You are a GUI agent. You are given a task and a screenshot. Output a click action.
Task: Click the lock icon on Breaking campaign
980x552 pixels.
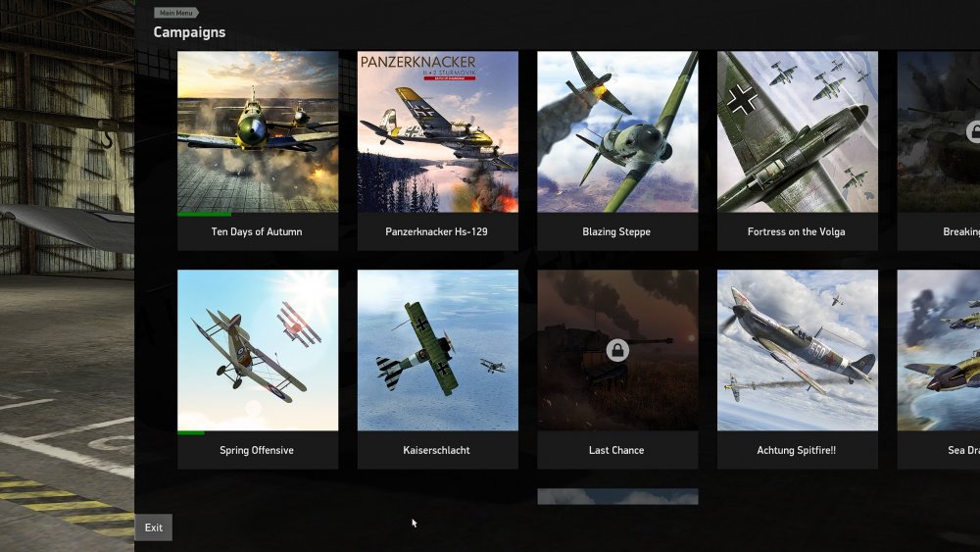pos(974,131)
